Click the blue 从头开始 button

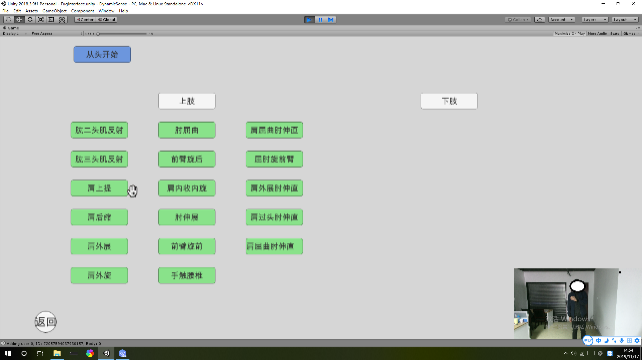(x=102, y=54)
